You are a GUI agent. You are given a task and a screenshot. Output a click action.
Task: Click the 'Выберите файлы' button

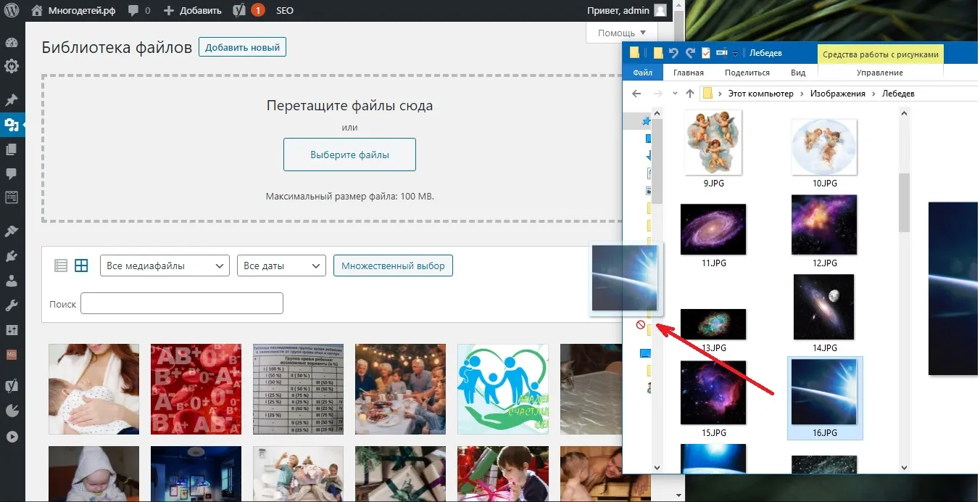click(x=349, y=155)
